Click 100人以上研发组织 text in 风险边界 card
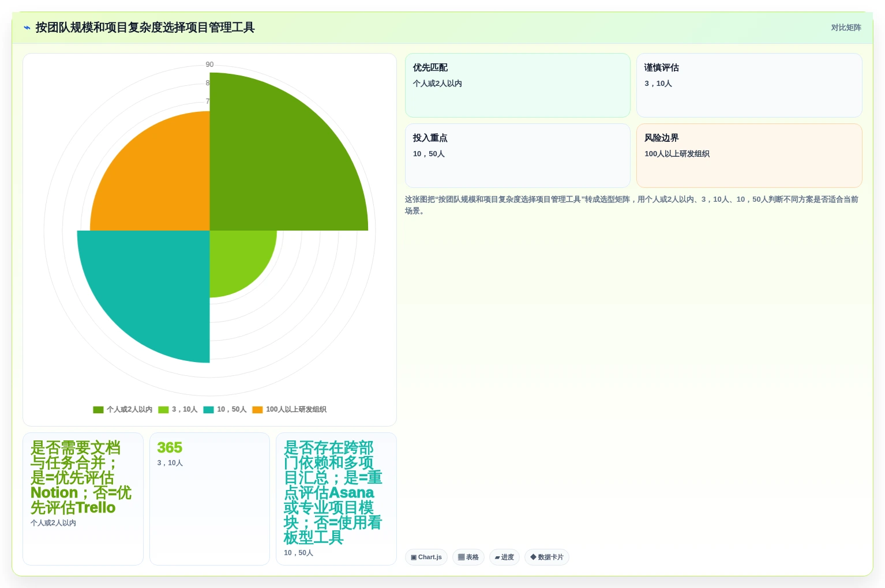This screenshot has width=885, height=588. (x=677, y=154)
